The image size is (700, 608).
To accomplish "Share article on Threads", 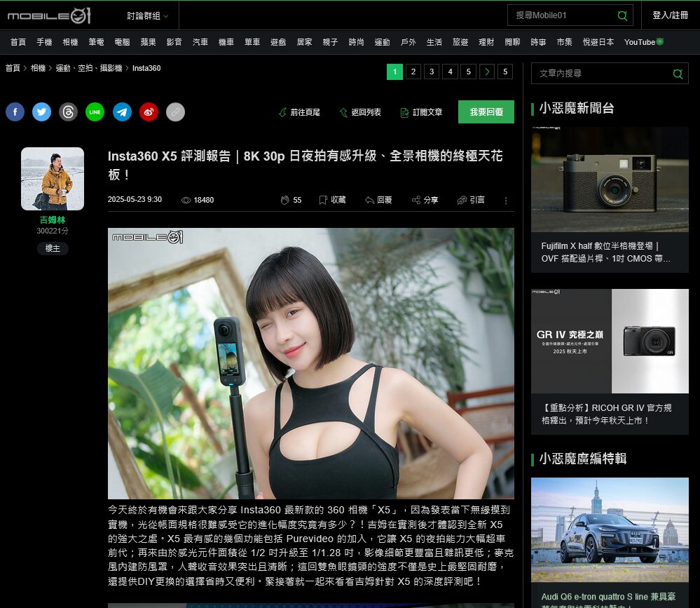I will pyautogui.click(x=68, y=112).
